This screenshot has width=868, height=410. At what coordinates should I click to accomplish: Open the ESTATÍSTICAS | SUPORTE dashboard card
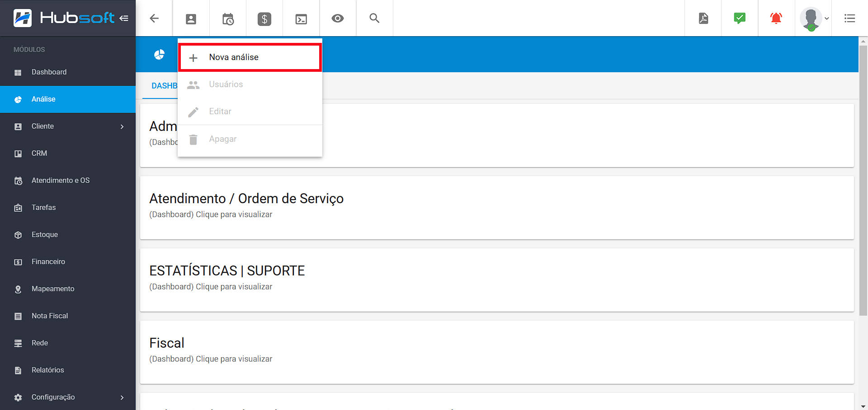[x=497, y=280]
